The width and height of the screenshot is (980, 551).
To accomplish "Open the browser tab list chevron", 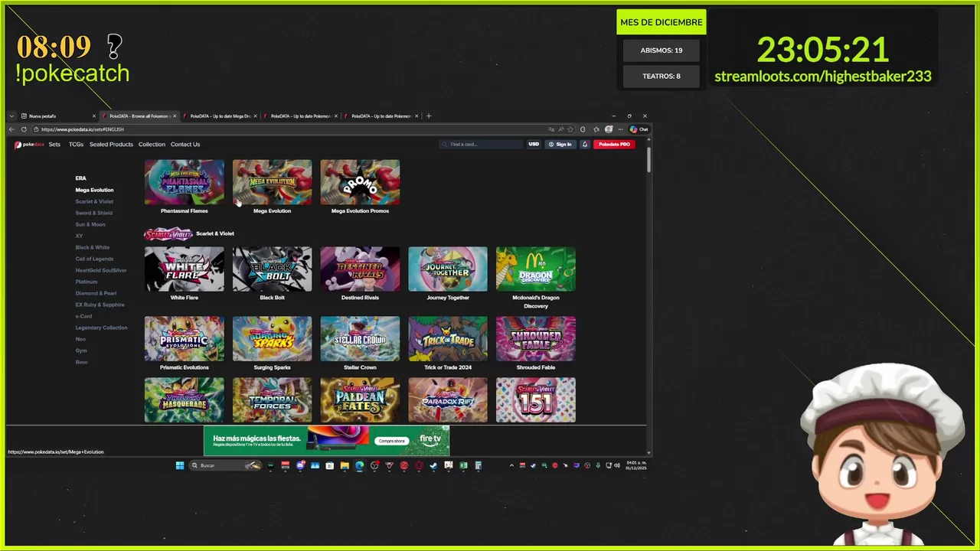I will (x=11, y=116).
